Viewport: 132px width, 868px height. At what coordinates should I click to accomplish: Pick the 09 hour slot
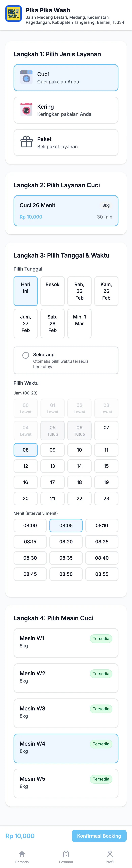point(52,450)
